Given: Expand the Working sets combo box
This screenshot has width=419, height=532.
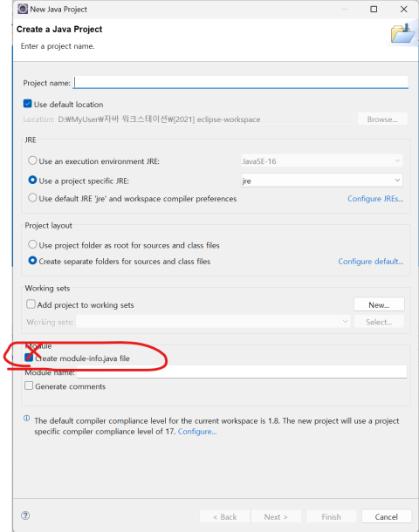Looking at the screenshot, I should tap(213, 322).
